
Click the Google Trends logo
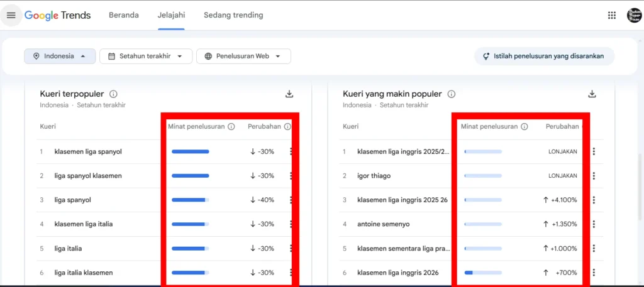tap(57, 15)
